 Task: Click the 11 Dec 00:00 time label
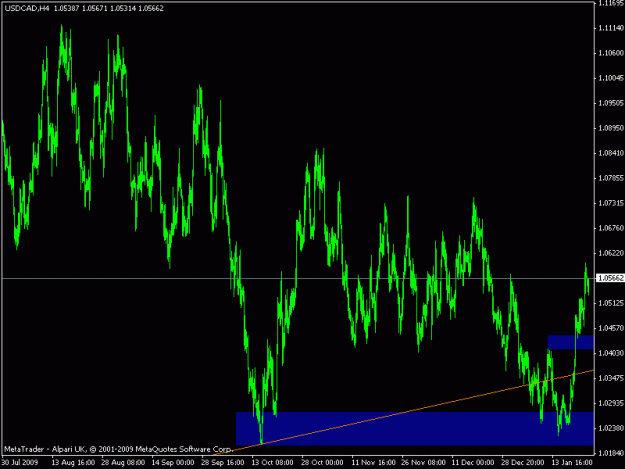click(x=473, y=463)
